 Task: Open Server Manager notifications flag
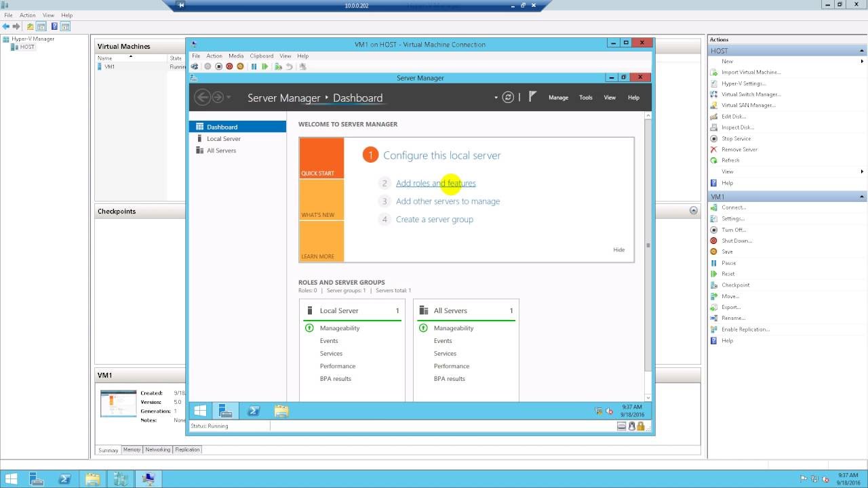pos(532,97)
